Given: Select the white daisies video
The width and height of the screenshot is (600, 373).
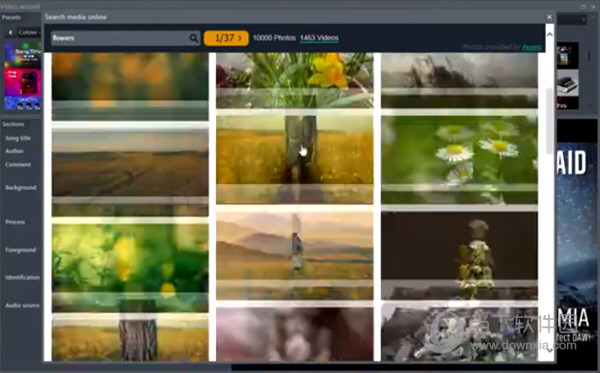Looking at the screenshot, I should click(x=459, y=160).
